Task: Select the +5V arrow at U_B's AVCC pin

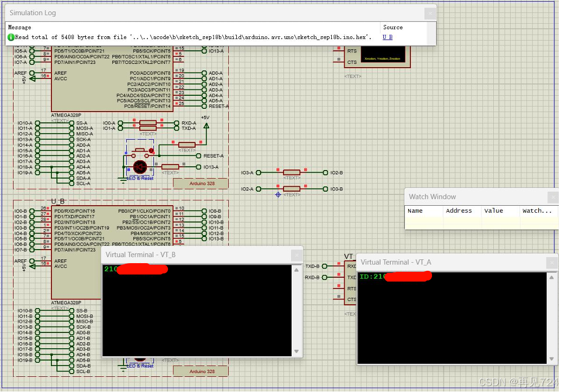Action: pyautogui.click(x=32, y=266)
